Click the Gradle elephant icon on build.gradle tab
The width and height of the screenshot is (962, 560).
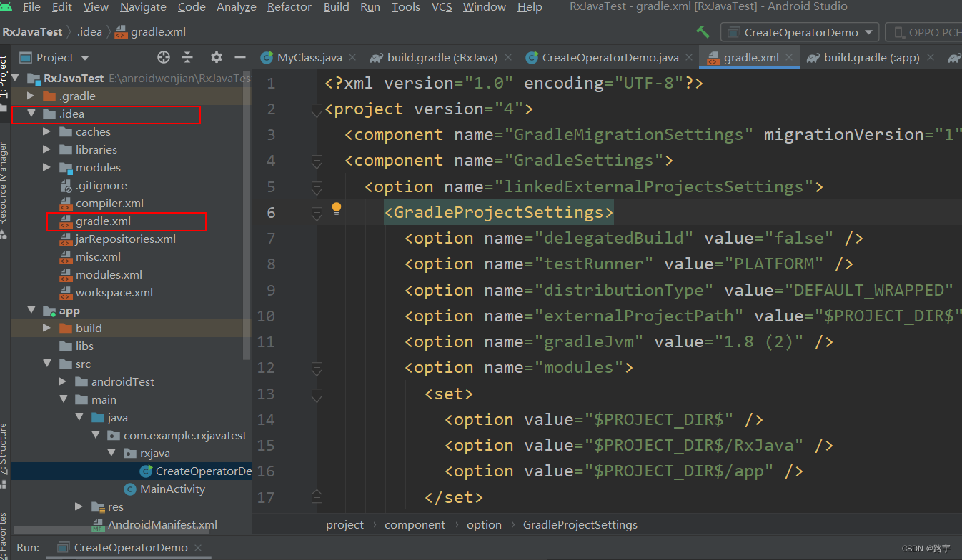[375, 57]
